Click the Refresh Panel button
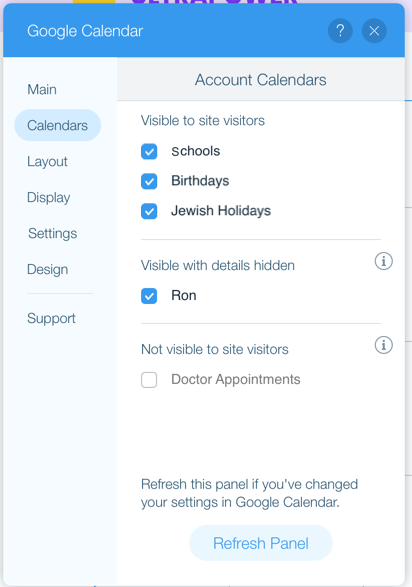This screenshot has height=587, width=412. click(261, 543)
